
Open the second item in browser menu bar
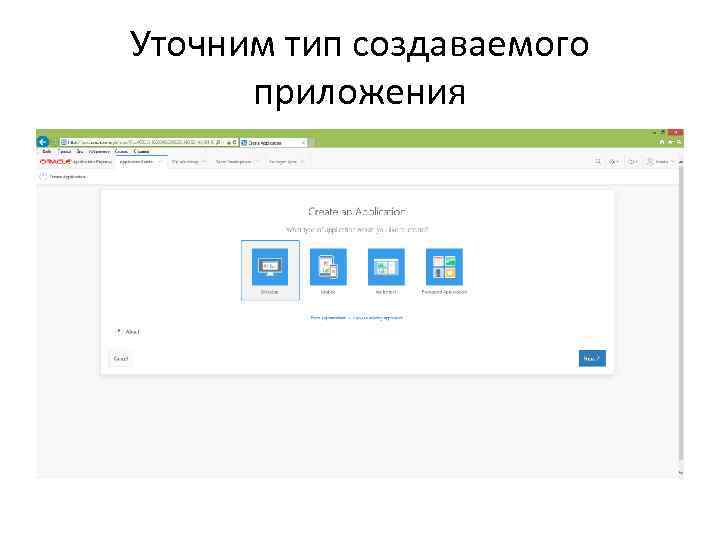pyautogui.click(x=64, y=151)
